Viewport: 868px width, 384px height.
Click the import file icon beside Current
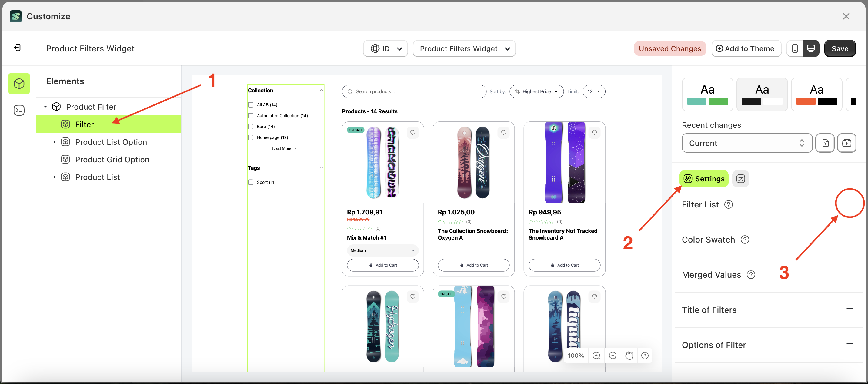(825, 143)
